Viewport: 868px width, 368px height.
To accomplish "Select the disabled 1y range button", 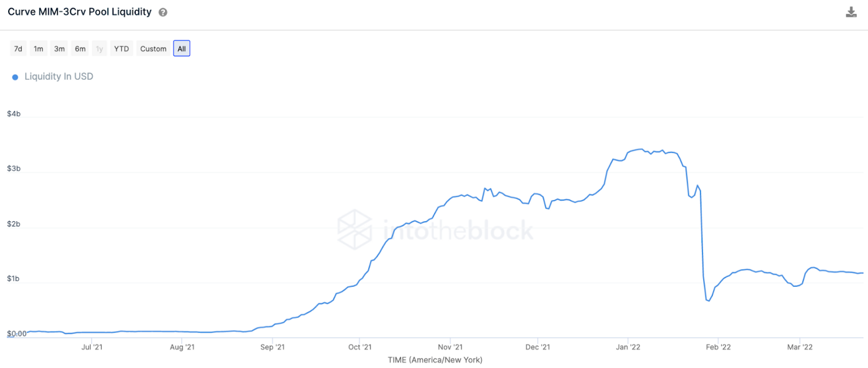I will (99, 48).
